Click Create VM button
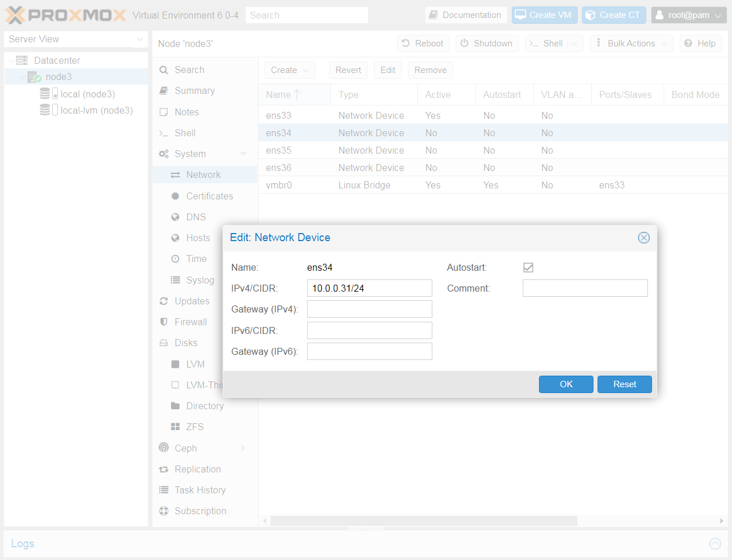The image size is (732, 560). click(x=544, y=15)
